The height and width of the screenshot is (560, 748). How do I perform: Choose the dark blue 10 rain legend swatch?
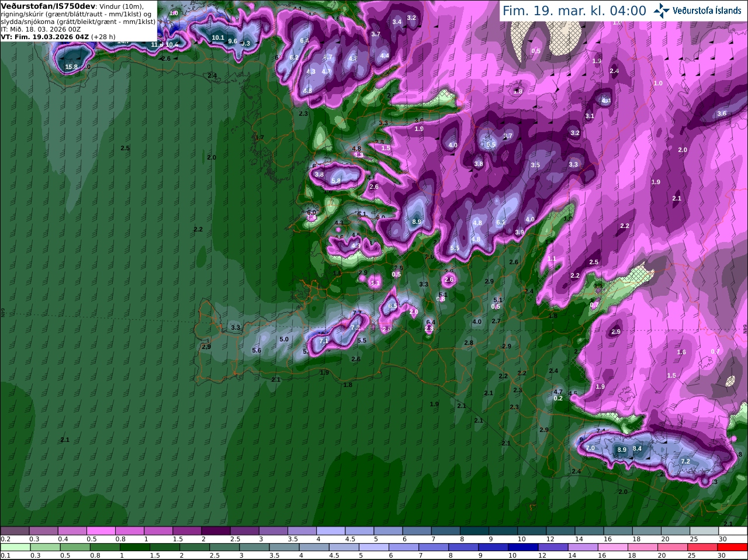[522, 547]
